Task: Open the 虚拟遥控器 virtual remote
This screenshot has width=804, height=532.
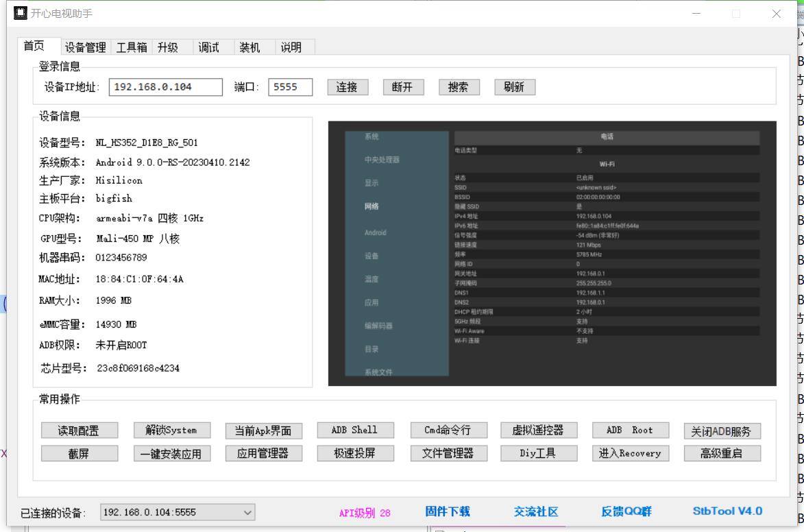Action: click(x=537, y=431)
